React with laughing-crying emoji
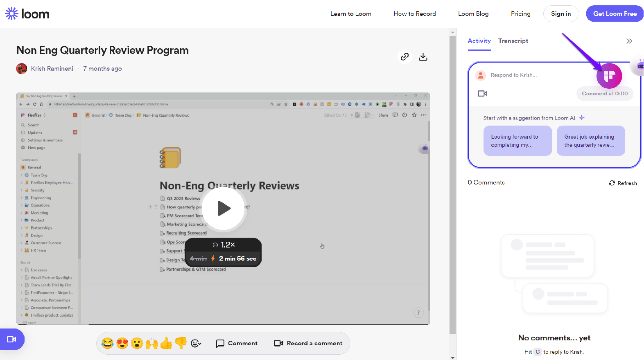This screenshot has height=360, width=644. point(107,343)
